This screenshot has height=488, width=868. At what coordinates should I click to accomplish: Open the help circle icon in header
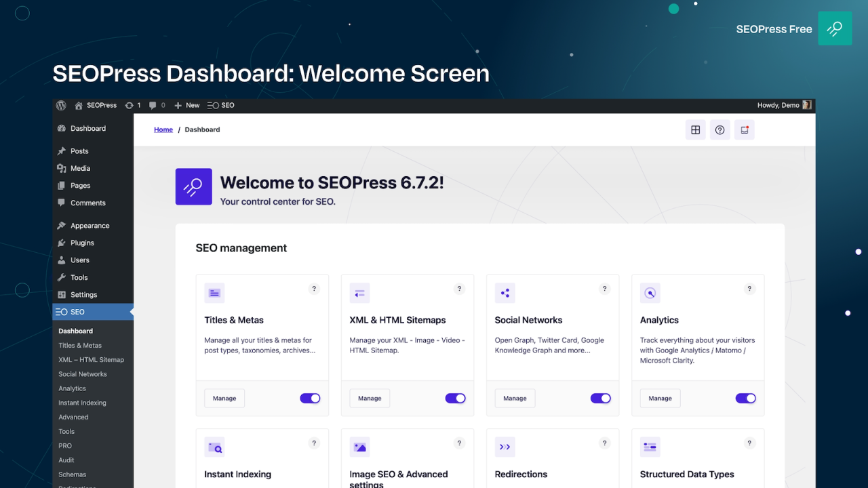pos(720,130)
